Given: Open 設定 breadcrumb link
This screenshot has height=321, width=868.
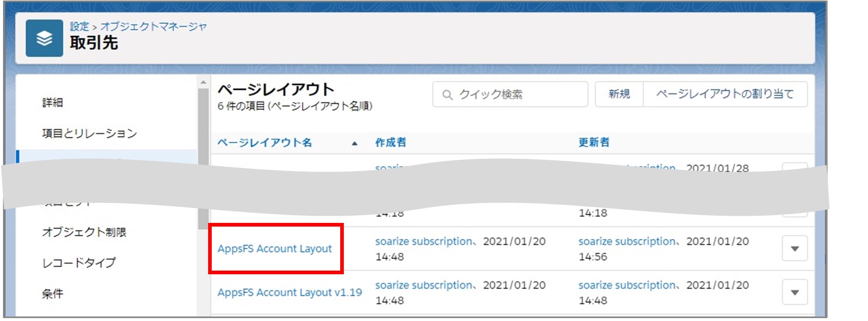Looking at the screenshot, I should tap(80, 26).
